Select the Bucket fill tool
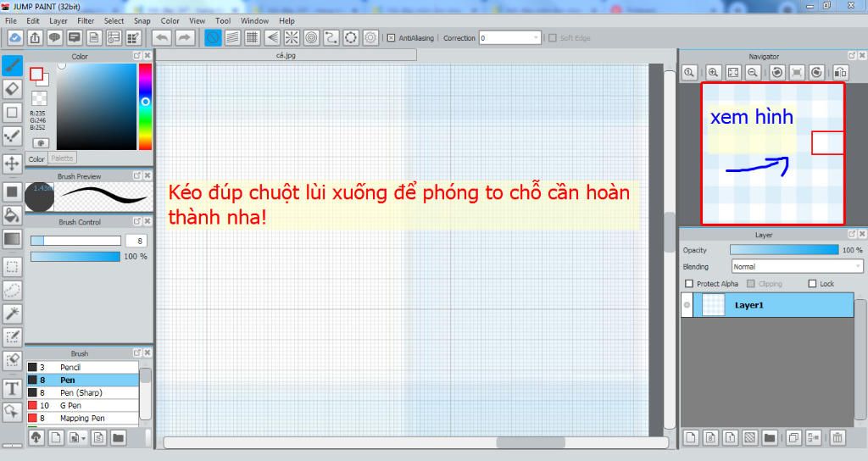This screenshot has width=868, height=461. pos(12,215)
